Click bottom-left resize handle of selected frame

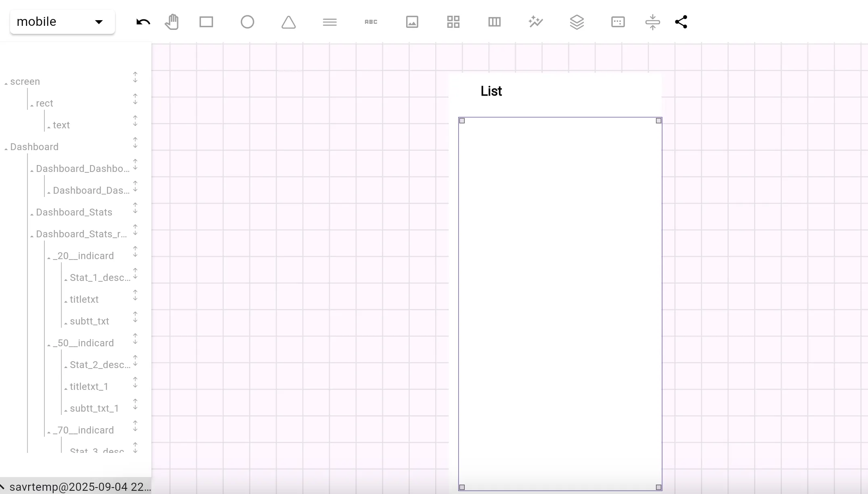[462, 487]
